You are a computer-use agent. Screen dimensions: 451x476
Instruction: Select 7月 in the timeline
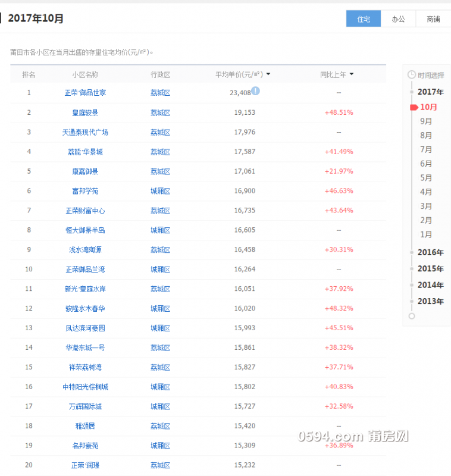pos(426,150)
